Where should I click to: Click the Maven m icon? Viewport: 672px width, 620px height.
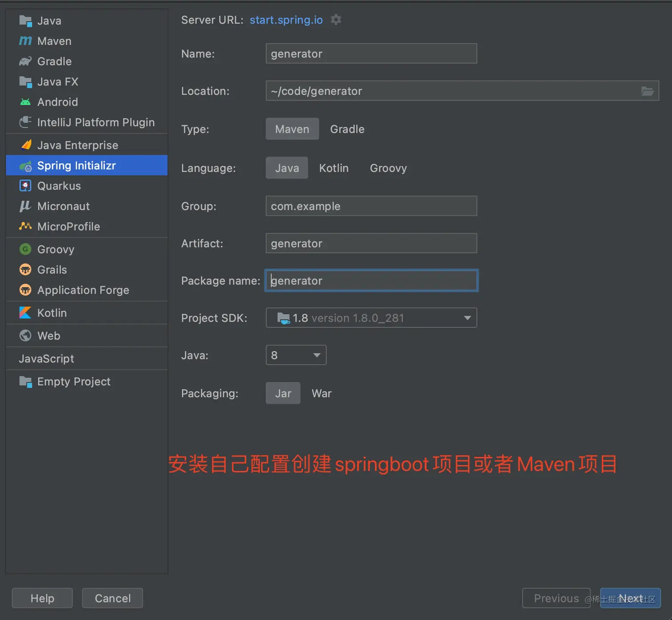pyautogui.click(x=25, y=41)
